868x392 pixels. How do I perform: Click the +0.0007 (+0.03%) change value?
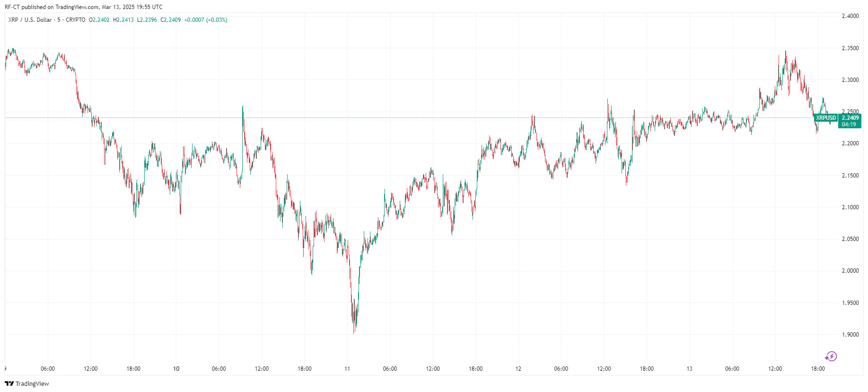tap(206, 20)
